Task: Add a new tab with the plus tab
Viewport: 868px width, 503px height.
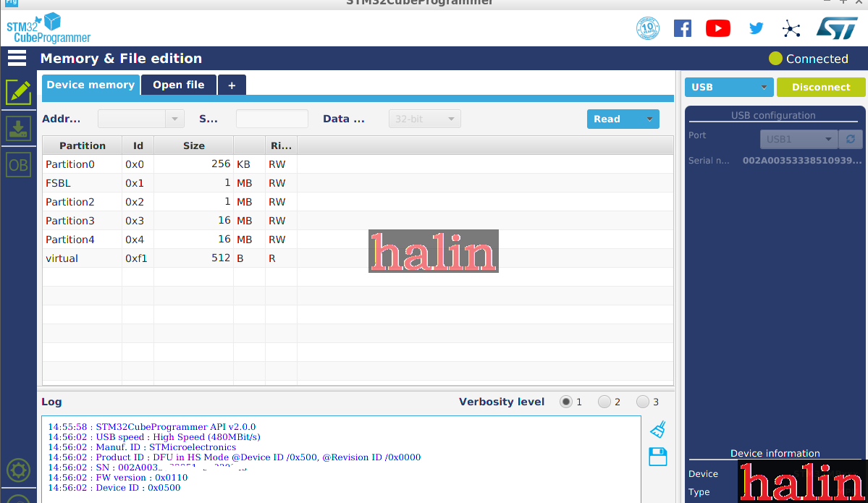Action: point(232,85)
